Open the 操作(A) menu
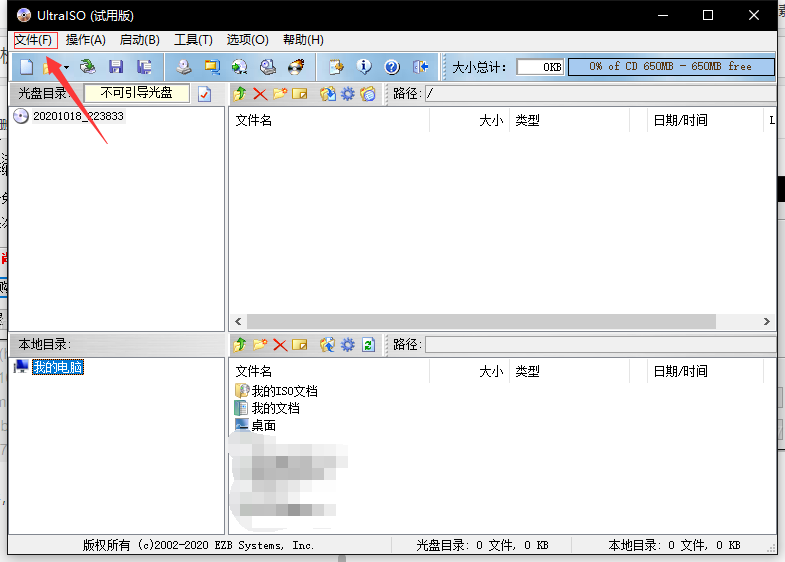This screenshot has width=785, height=562. tap(86, 40)
